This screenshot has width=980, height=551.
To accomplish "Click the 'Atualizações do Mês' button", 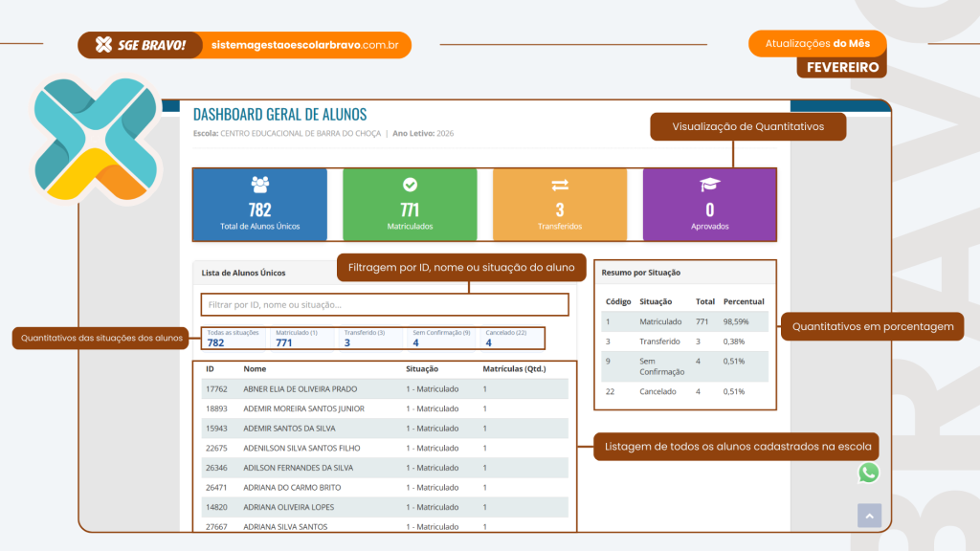I will click(818, 44).
